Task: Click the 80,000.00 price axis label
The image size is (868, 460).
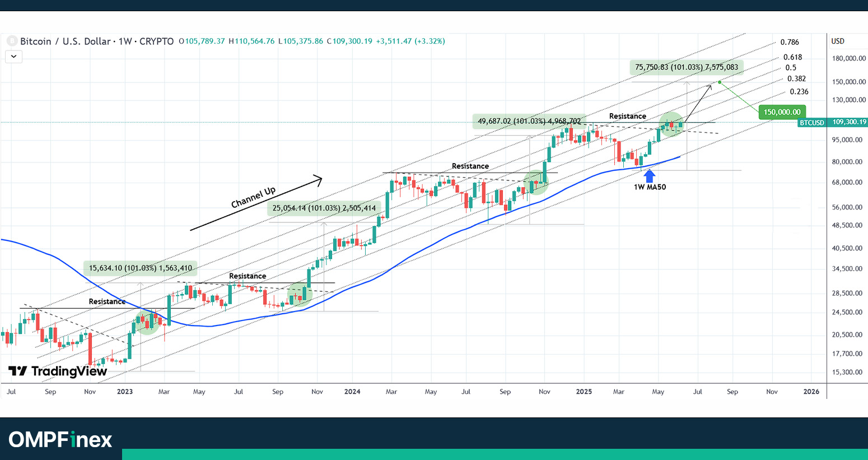Action: [x=847, y=162]
